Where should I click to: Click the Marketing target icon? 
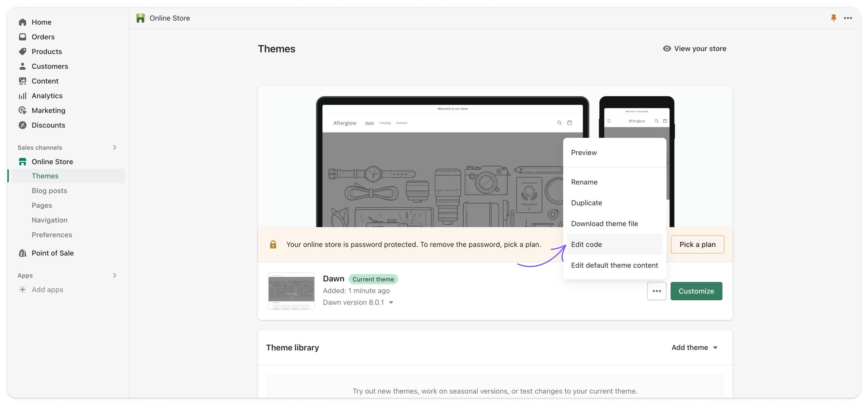(23, 110)
